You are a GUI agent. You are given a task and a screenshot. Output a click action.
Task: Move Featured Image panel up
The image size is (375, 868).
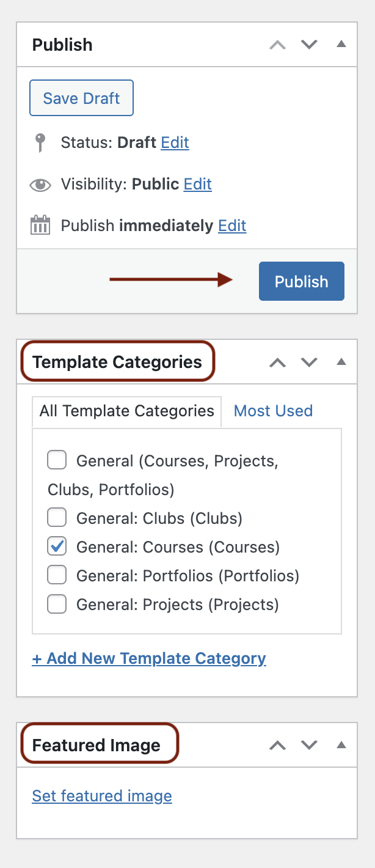(x=278, y=745)
